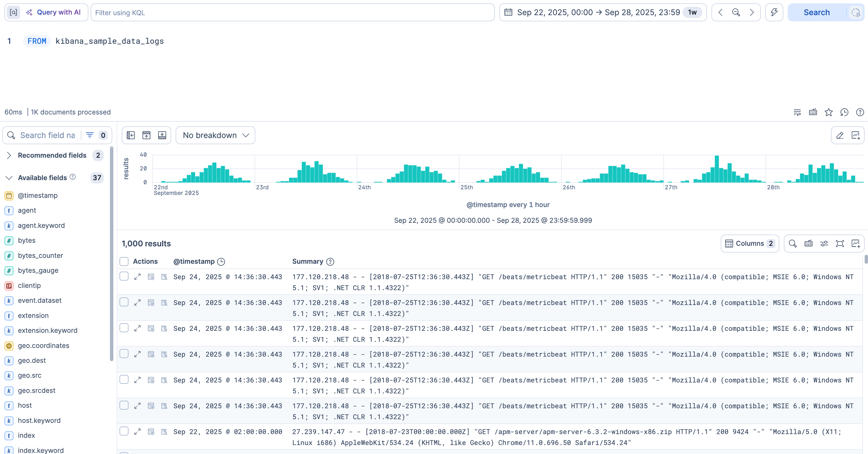
Task: Check the sixth result row checkbox
Action: click(x=124, y=405)
